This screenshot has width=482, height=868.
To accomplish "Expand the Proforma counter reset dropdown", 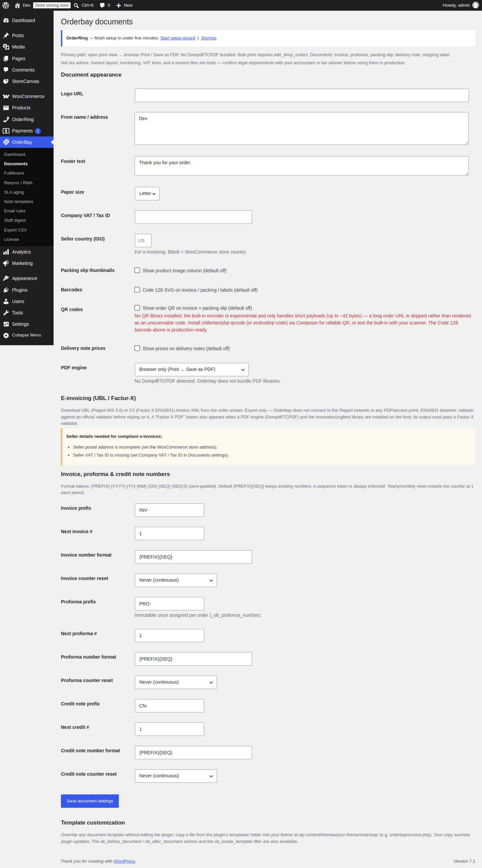I will coord(176,683).
